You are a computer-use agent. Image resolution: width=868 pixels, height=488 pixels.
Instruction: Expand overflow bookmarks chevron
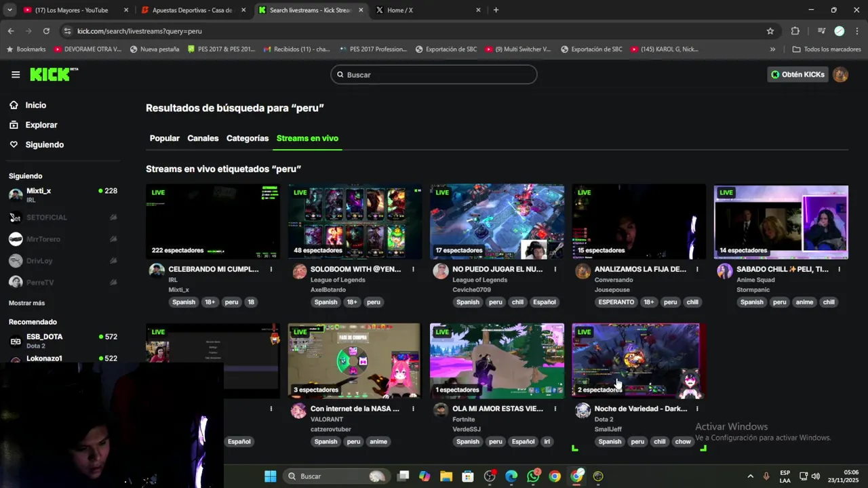click(x=772, y=49)
